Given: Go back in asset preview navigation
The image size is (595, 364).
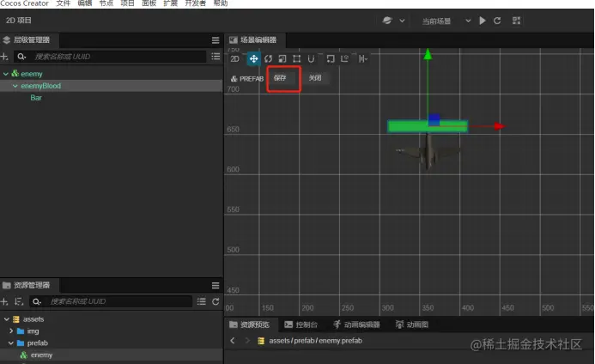Looking at the screenshot, I should click(233, 341).
